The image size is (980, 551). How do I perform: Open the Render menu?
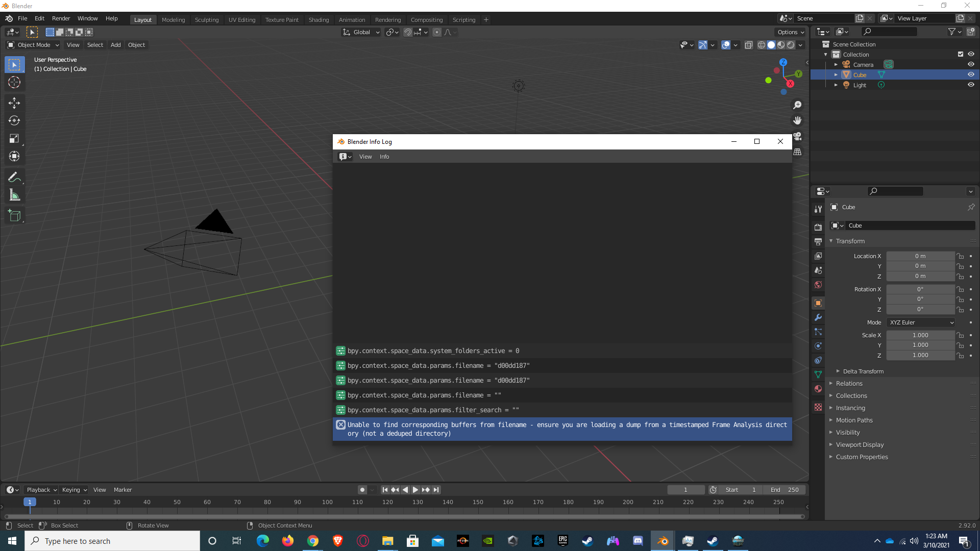pyautogui.click(x=61, y=18)
